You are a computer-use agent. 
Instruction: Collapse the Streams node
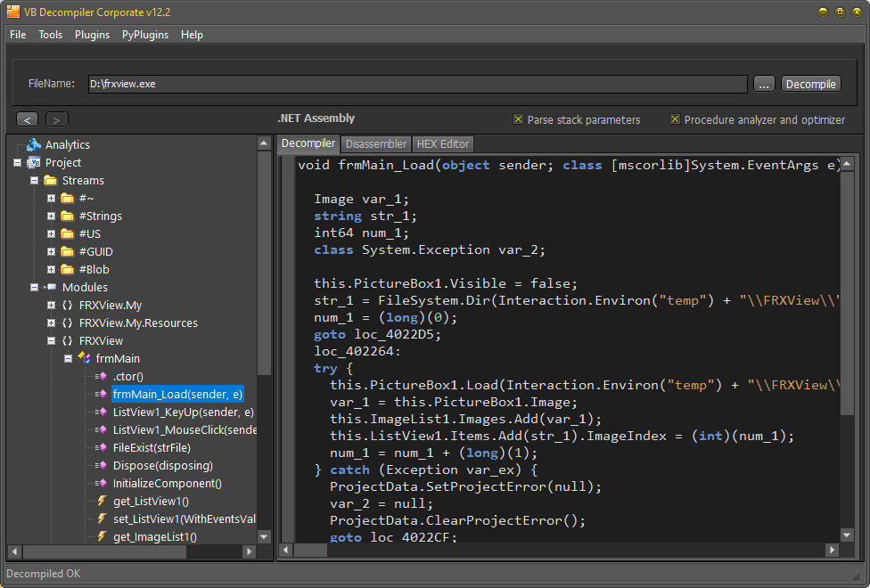(34, 180)
